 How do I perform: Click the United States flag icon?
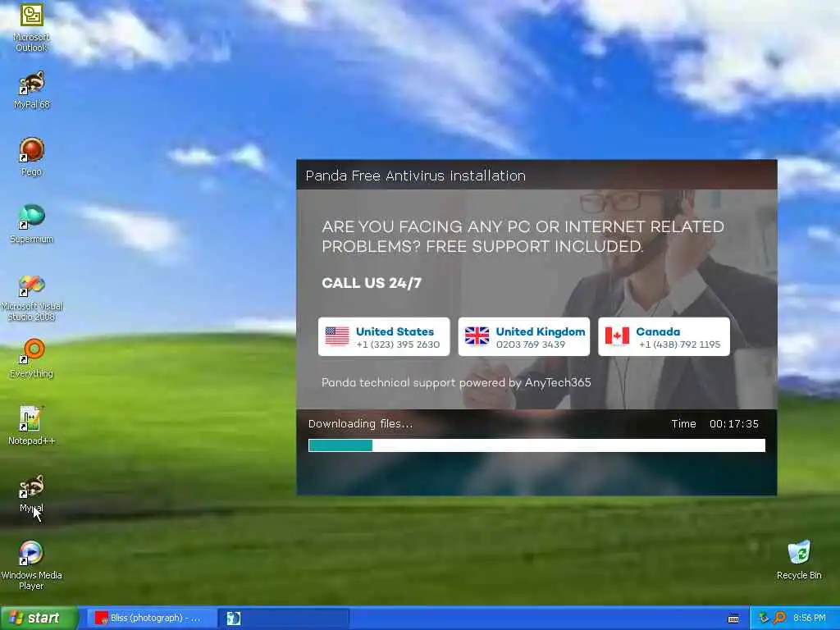point(337,336)
